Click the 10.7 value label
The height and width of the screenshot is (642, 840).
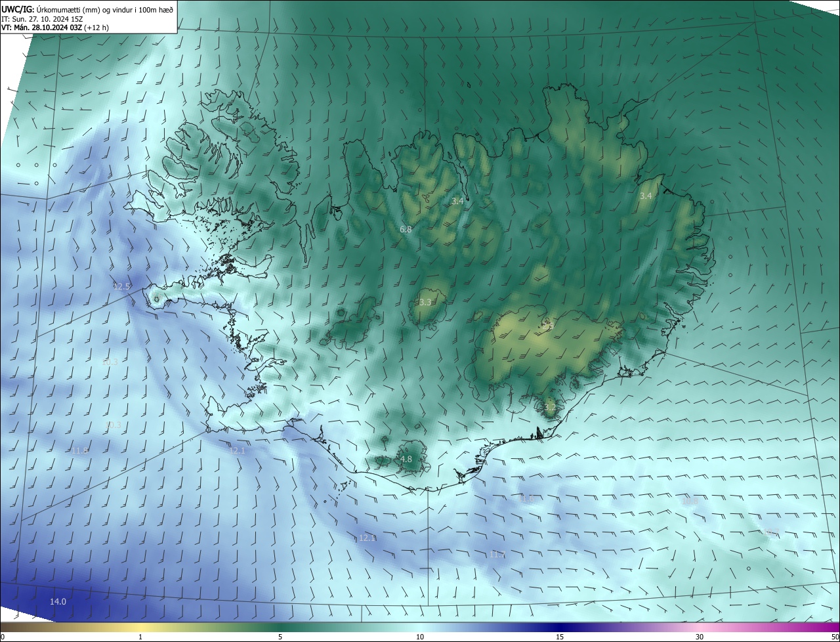(x=772, y=531)
